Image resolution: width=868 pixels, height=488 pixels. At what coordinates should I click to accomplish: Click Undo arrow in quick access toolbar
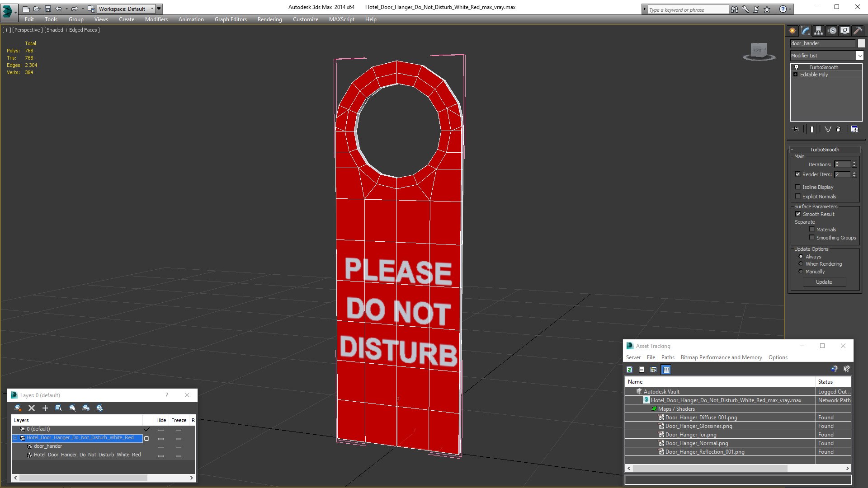tap(59, 9)
